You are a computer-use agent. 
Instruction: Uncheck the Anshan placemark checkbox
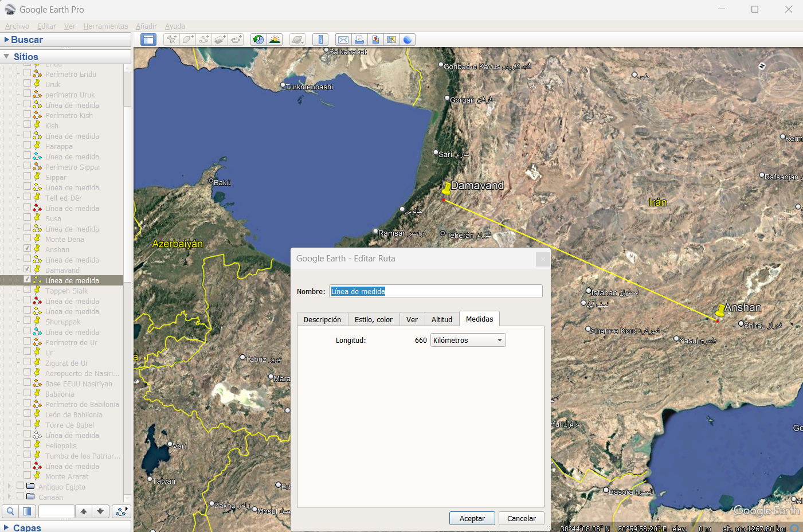point(27,248)
